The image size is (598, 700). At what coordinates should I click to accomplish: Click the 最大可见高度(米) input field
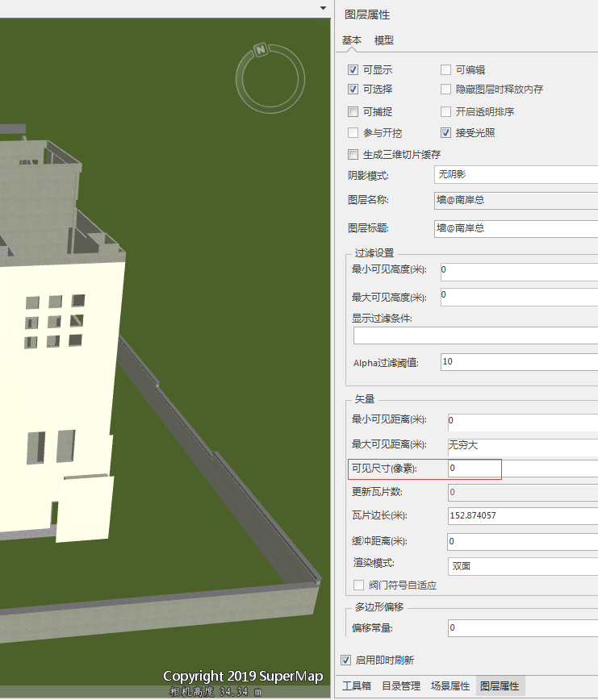click(x=519, y=297)
